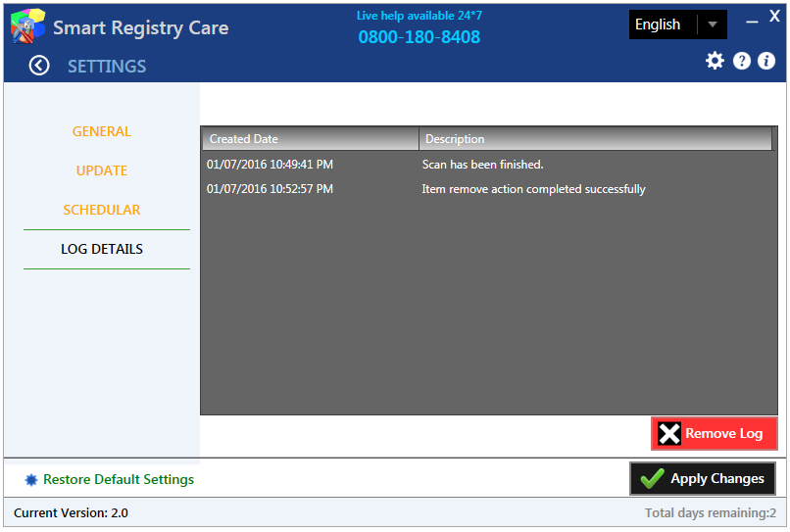Click the SETTINGS heading text

[x=107, y=66]
